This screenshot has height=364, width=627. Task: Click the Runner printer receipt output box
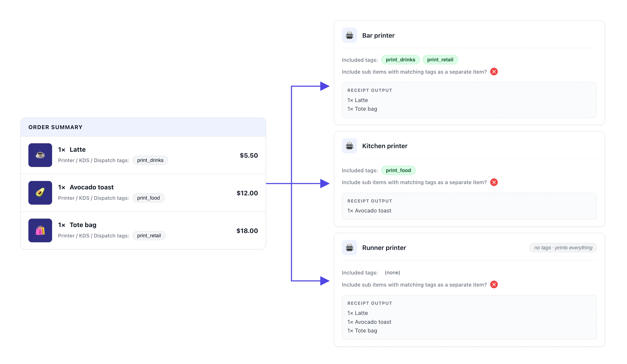[469, 317]
